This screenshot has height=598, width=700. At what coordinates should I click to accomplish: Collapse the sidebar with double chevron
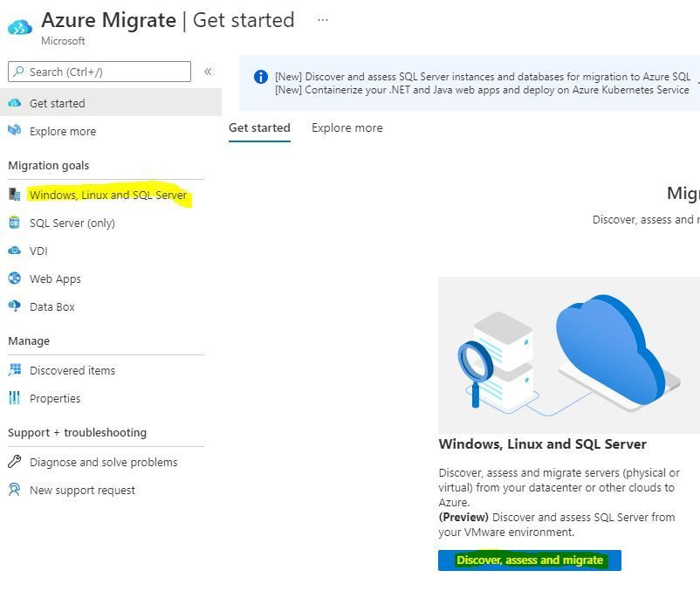(x=208, y=72)
